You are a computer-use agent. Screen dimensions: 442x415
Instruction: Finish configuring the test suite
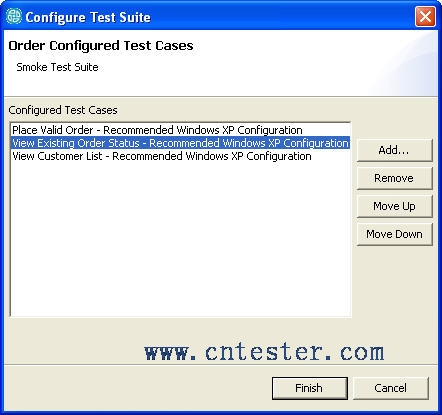(310, 388)
